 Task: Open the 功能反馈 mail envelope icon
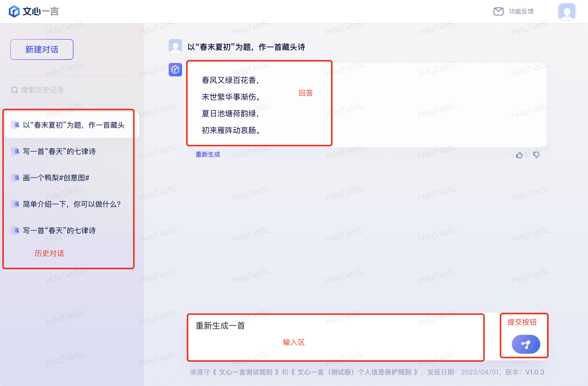498,12
